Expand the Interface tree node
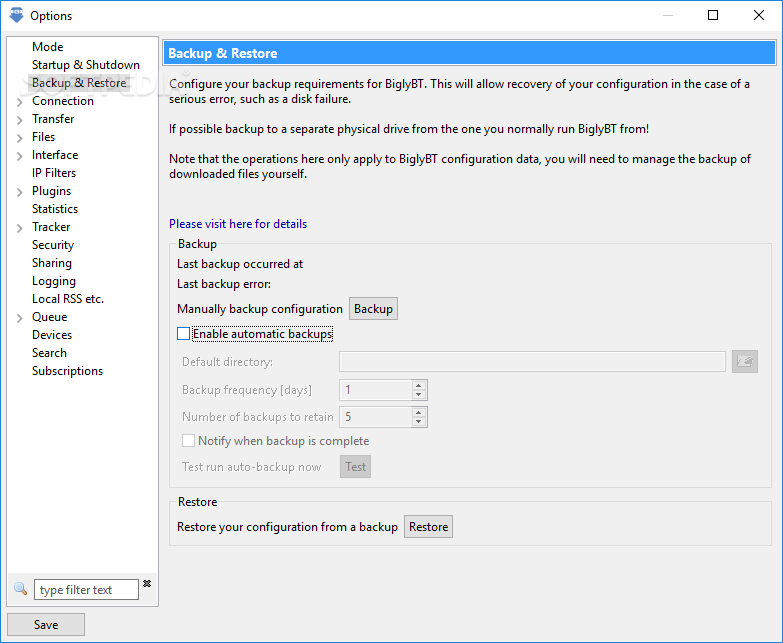The image size is (783, 643). 19,156
